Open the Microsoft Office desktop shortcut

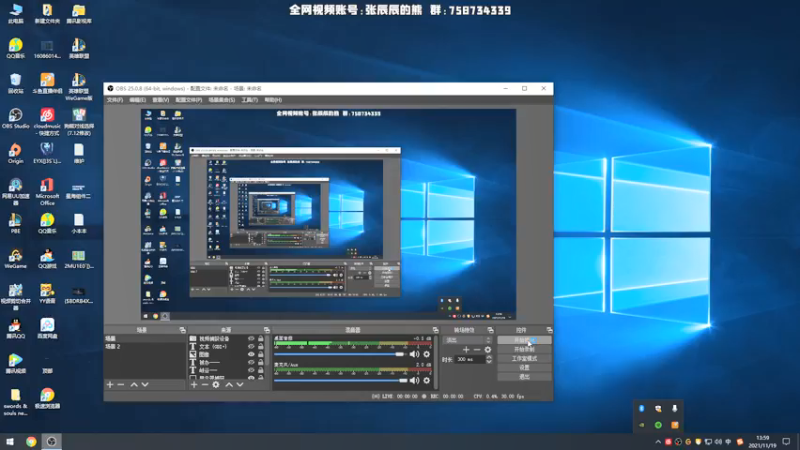(47, 192)
